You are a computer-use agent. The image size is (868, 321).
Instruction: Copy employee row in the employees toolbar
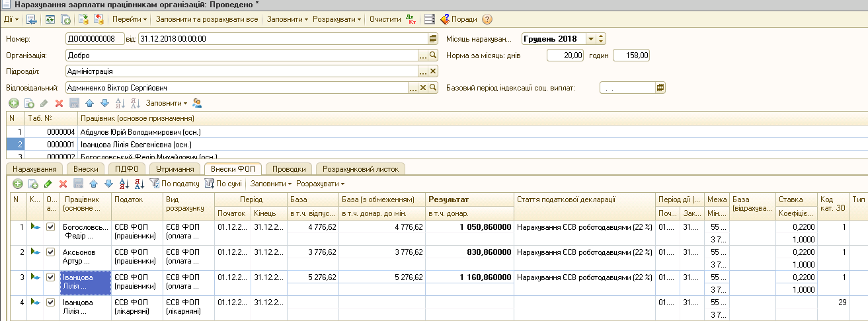[29, 103]
